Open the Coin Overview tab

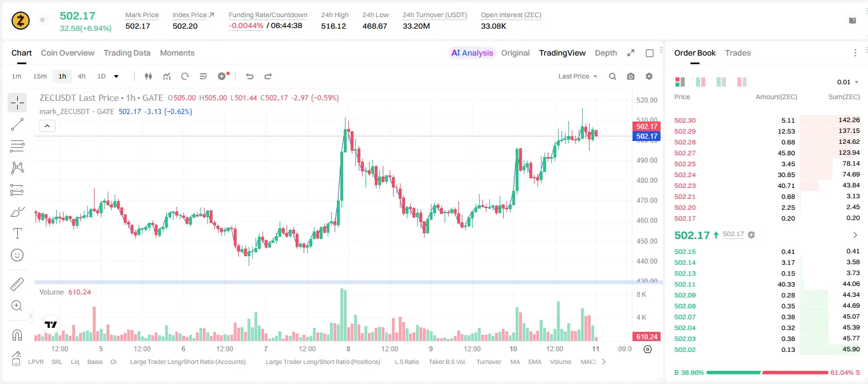point(68,53)
